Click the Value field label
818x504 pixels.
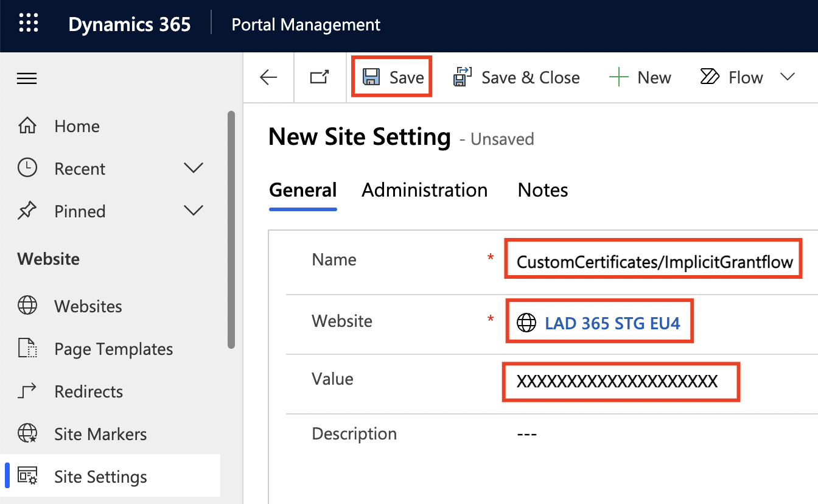332,379
